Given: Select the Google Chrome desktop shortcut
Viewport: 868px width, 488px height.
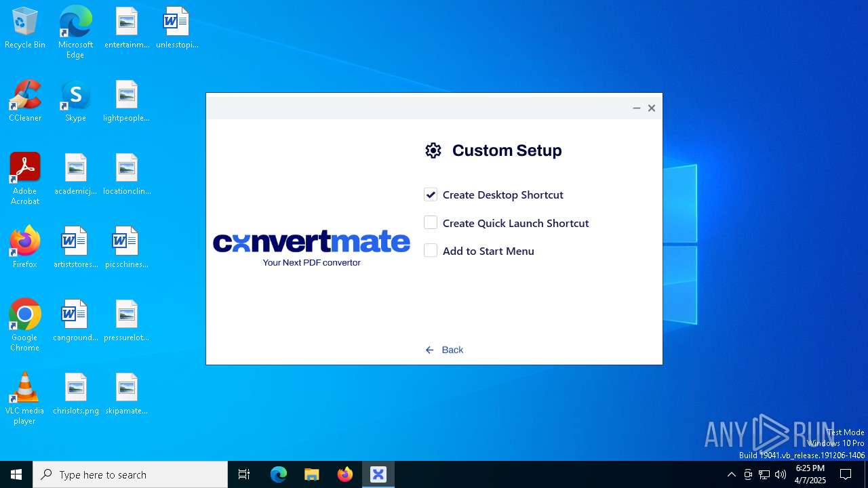Looking at the screenshot, I should coord(25,325).
